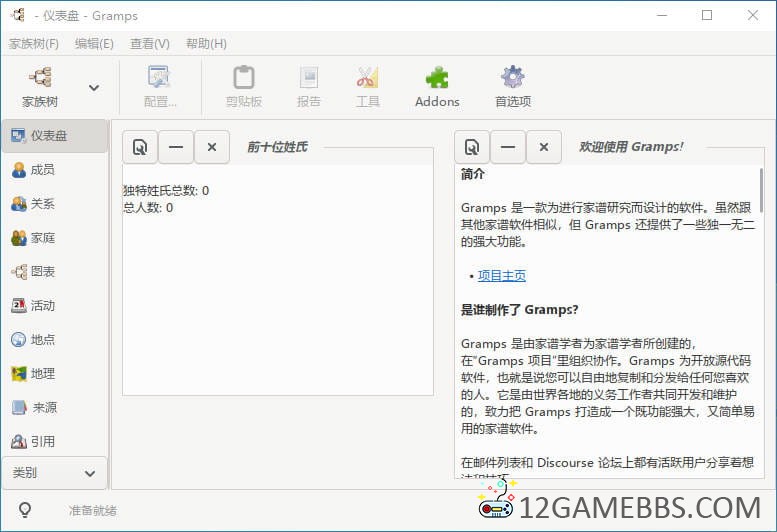The height and width of the screenshot is (532, 777).
Task: Detach the 欢迎使用 Gramps! gramplet
Action: coord(472,147)
